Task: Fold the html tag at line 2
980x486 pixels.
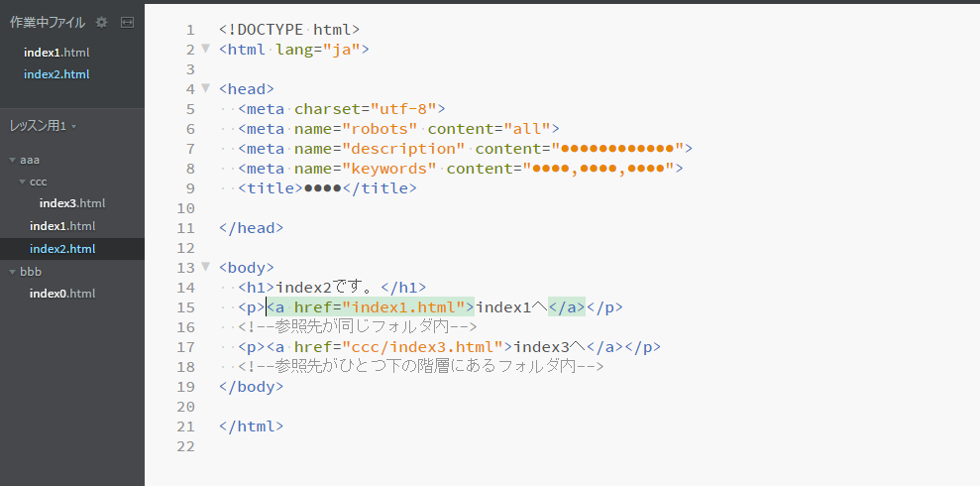Action: click(x=205, y=49)
